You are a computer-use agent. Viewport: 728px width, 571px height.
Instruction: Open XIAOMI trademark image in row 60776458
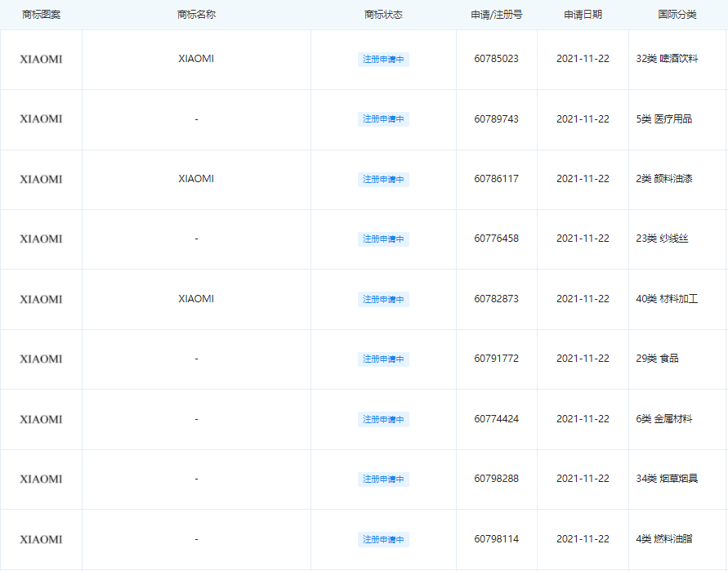(42, 239)
